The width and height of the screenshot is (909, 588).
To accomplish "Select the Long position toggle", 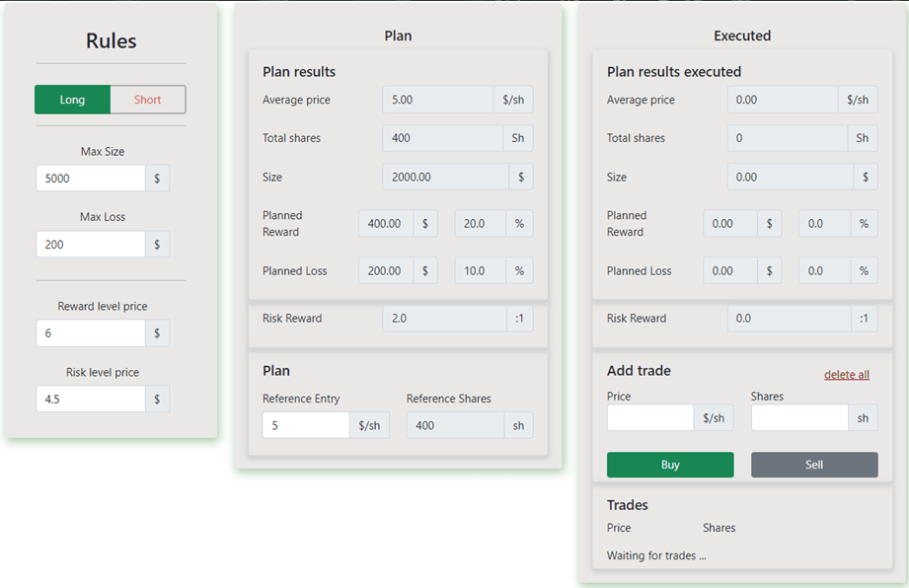I will click(72, 100).
